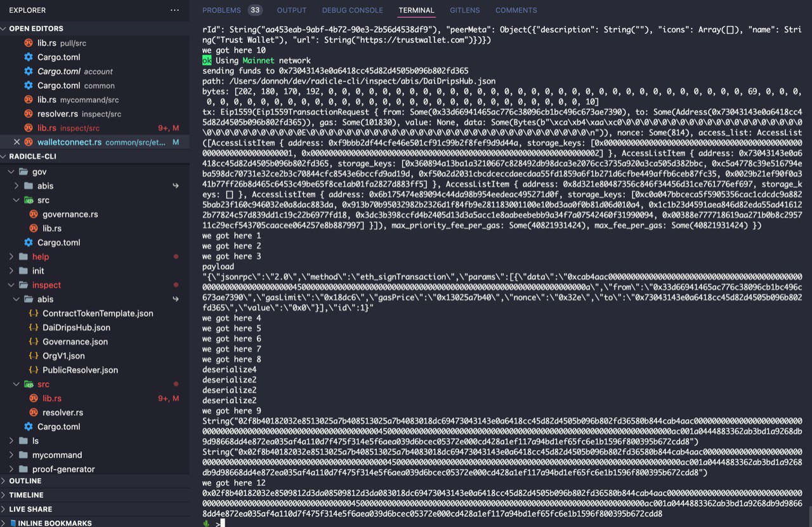Screen dimensions: 812x527
Task: Open the GitLens tab
Action: [x=465, y=10]
